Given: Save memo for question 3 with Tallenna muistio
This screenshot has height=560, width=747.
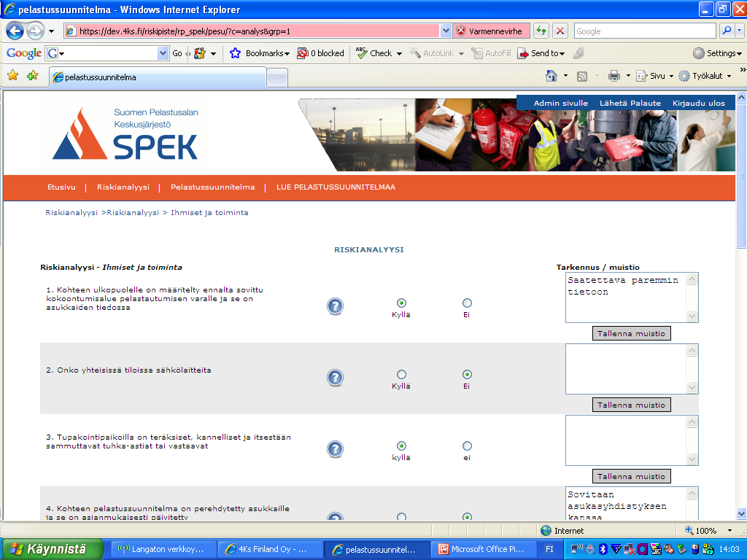Looking at the screenshot, I should coord(631,476).
